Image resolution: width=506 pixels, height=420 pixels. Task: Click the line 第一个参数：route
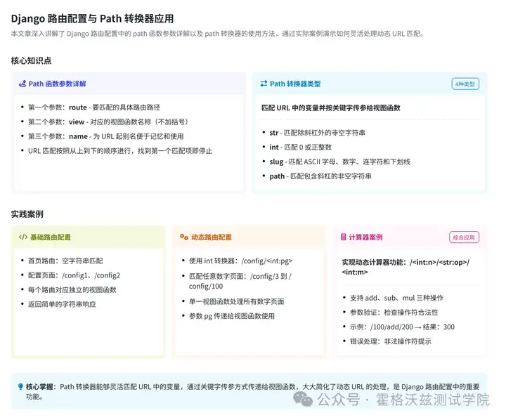pyautogui.click(x=94, y=107)
